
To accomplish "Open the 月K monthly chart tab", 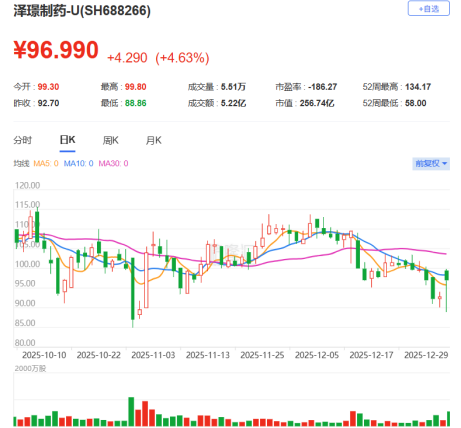I will pos(153,140).
